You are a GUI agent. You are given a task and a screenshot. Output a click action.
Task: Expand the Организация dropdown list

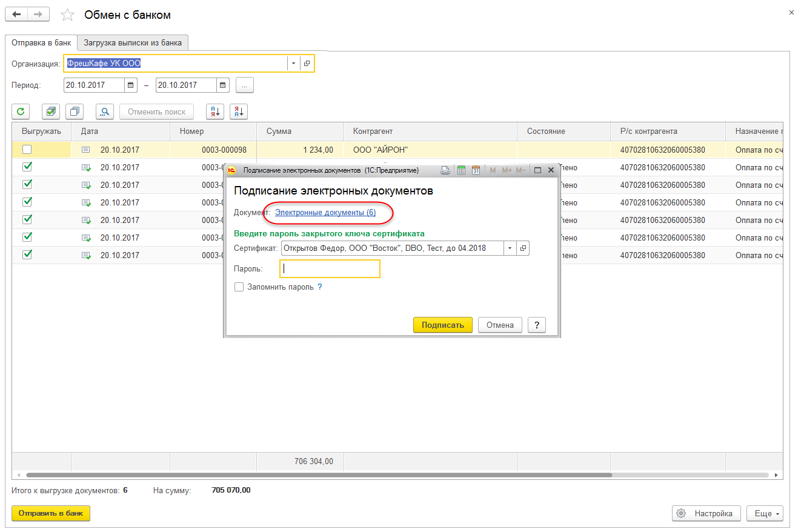click(x=293, y=64)
